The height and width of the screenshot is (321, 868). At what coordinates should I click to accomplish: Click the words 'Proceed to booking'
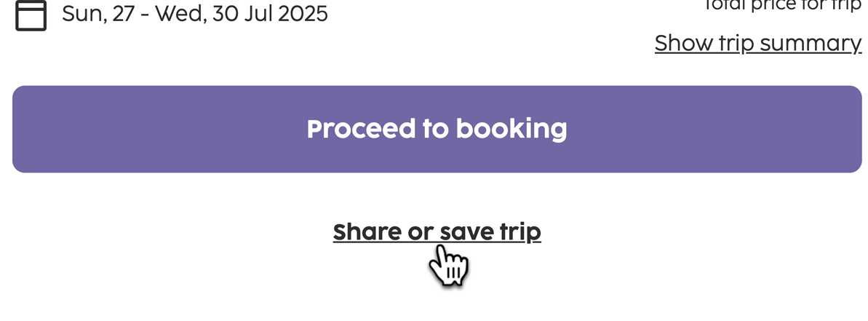[x=437, y=129]
